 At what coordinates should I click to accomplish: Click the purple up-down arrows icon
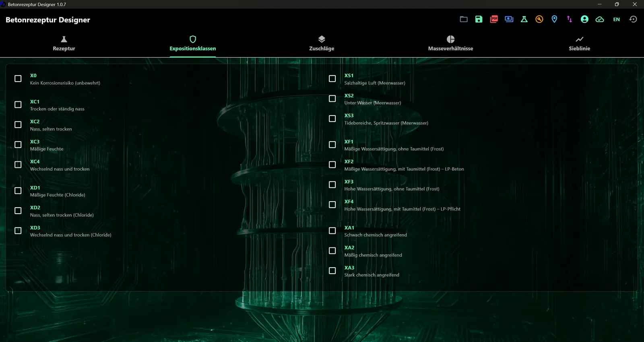(570, 19)
